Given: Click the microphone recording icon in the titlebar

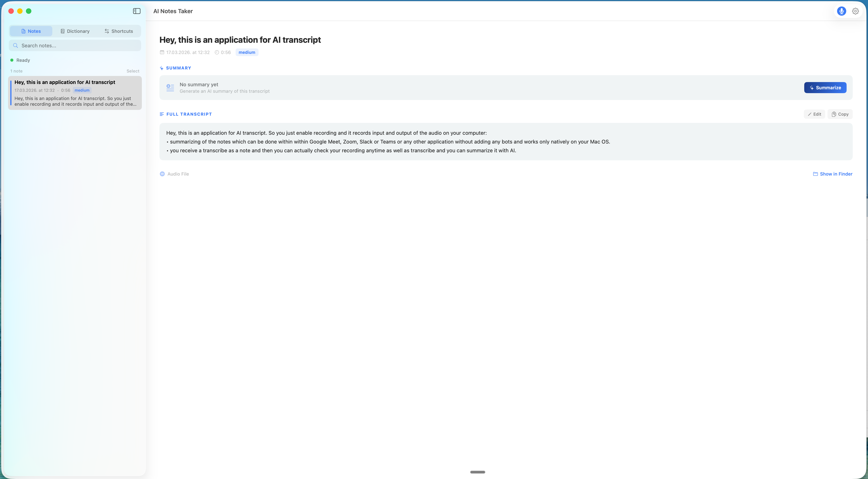Looking at the screenshot, I should tap(841, 11).
